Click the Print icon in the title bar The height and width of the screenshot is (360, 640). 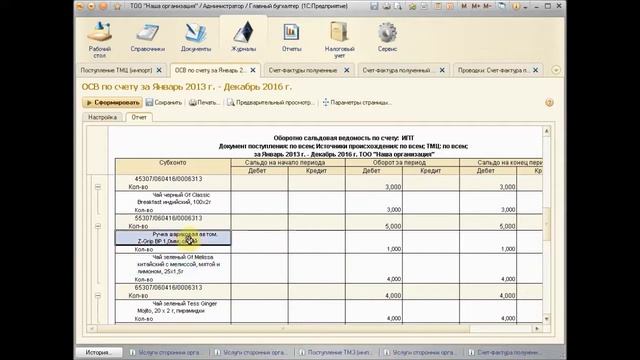point(386,6)
